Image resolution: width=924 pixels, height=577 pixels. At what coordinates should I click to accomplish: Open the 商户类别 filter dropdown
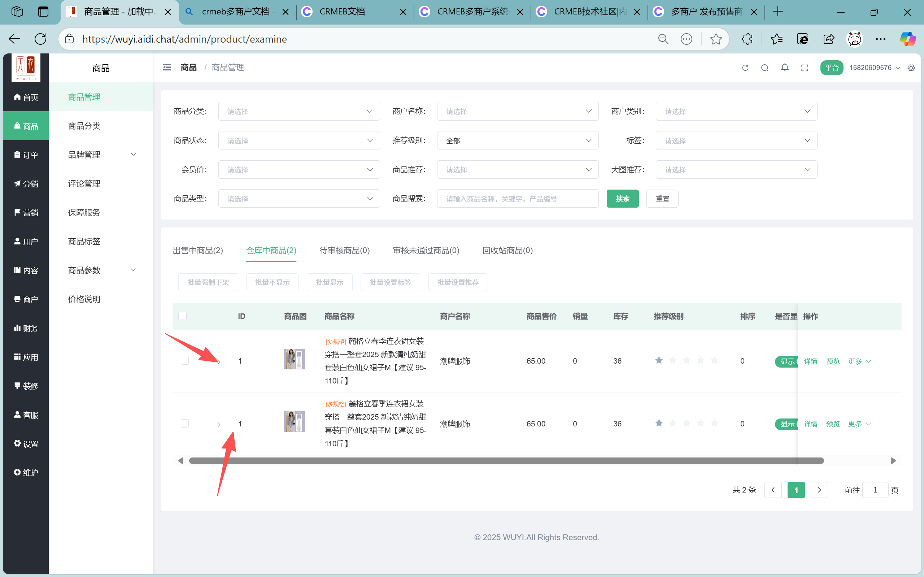pos(736,112)
